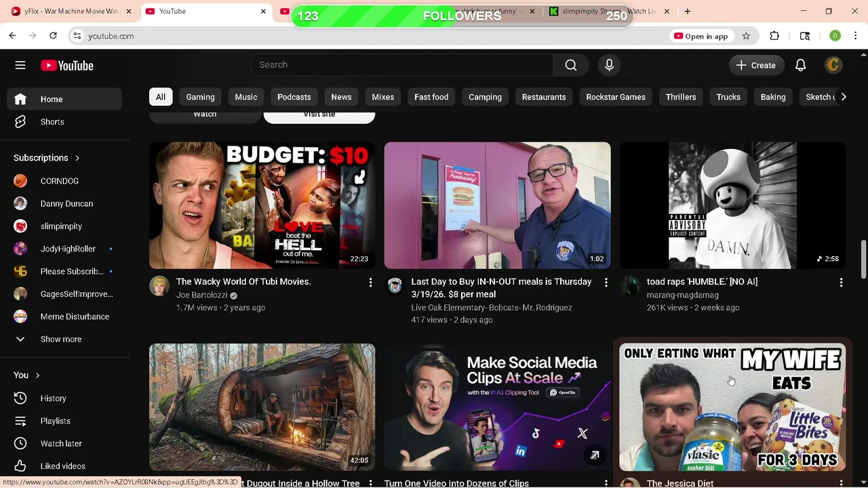
Task: Click the Visit site button
Action: (x=319, y=116)
